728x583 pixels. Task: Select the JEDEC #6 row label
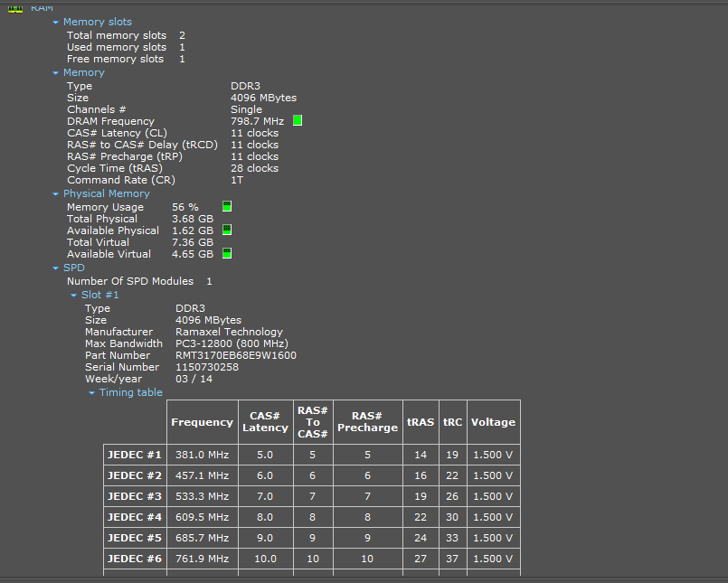tap(135, 559)
